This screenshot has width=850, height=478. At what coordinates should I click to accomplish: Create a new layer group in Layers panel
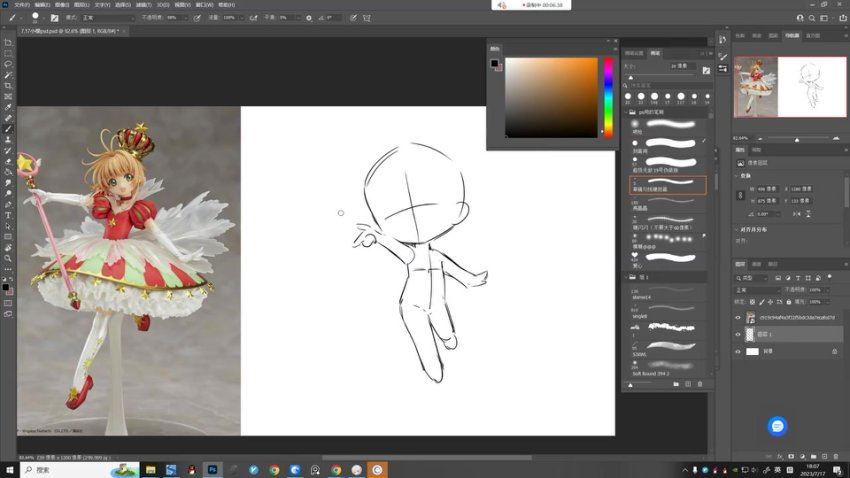click(813, 457)
